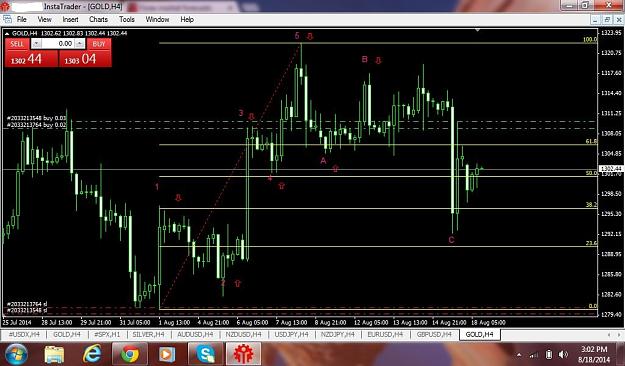Collapse the one-click trading panel triangle
Viewport: 625px width, 366px height.
[x=7, y=33]
